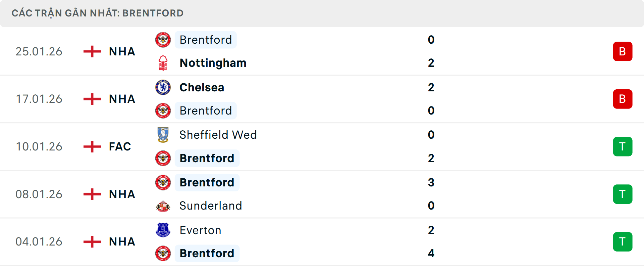Click the green T badge for the Sunderland match

click(623, 194)
